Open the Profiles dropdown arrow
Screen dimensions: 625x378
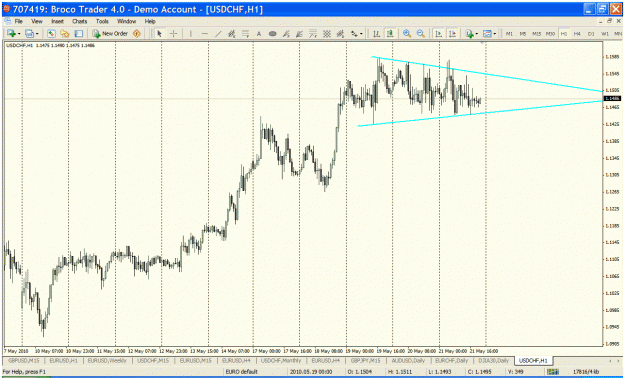[x=37, y=34]
